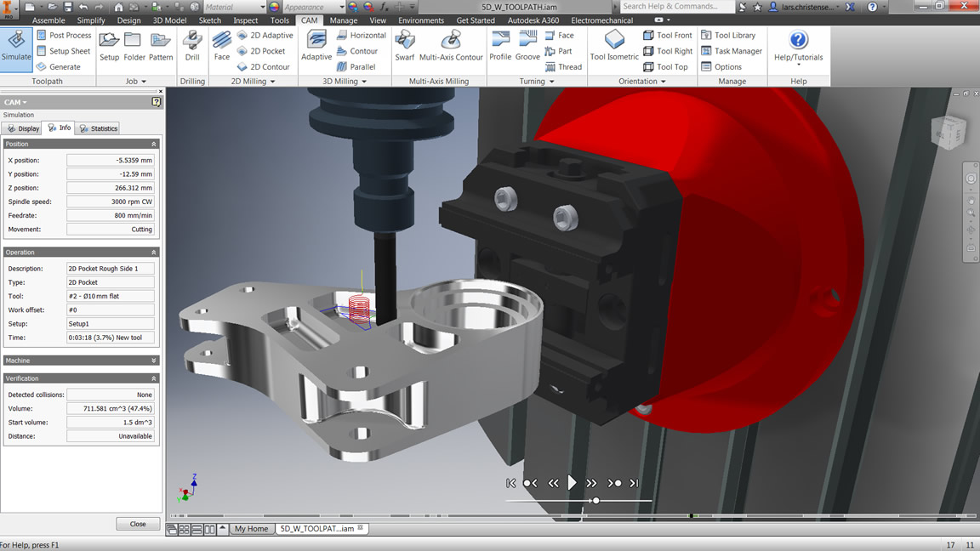The height and width of the screenshot is (551, 980).
Task: Click the simulation speed slider handle
Action: [595, 500]
